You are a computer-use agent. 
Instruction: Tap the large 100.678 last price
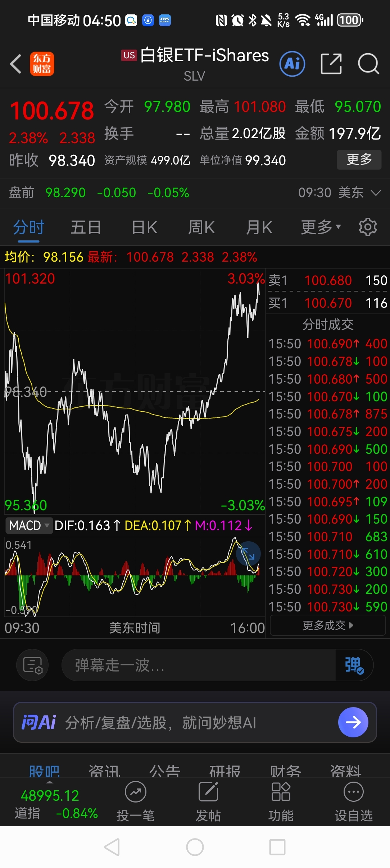click(x=52, y=110)
